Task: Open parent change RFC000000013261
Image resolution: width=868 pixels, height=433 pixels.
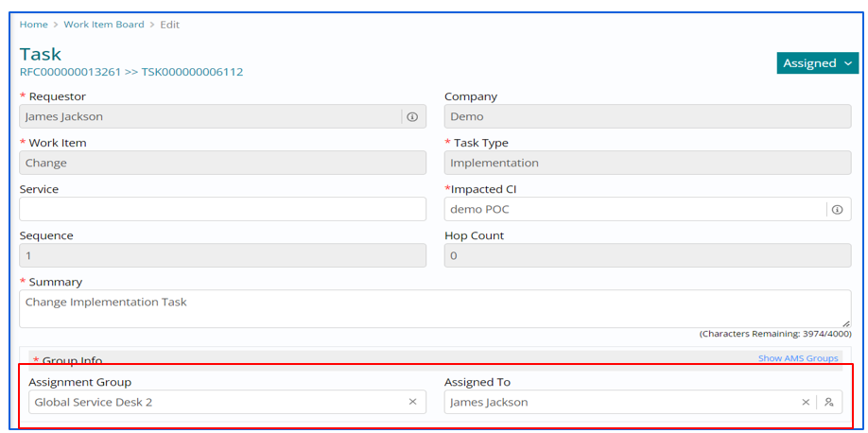Action: pos(68,72)
